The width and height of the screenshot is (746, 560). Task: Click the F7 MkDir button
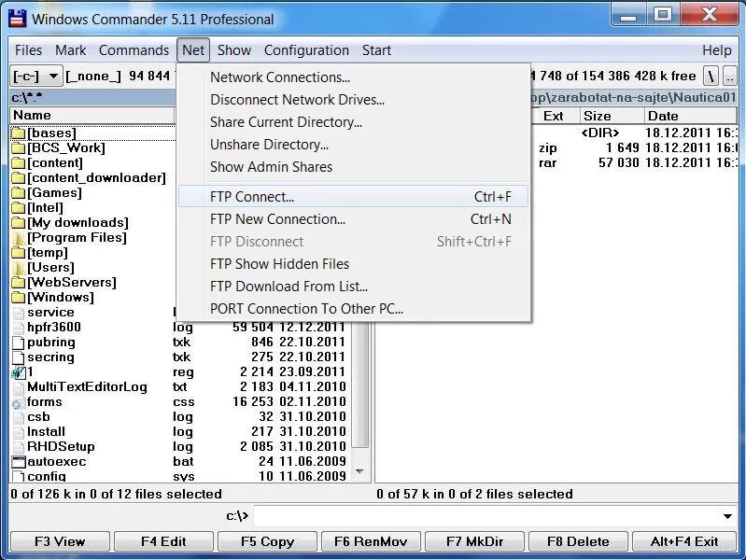475,541
